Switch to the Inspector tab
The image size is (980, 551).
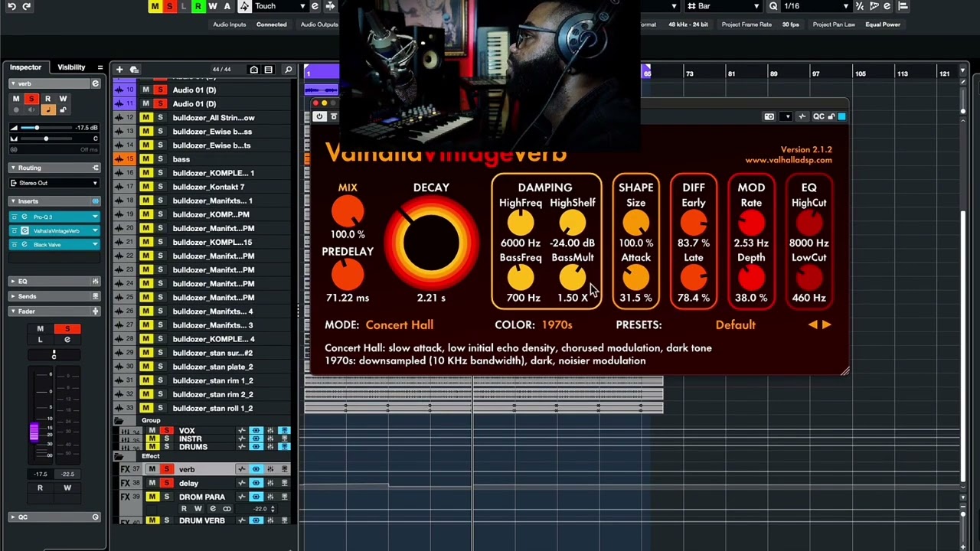click(25, 67)
